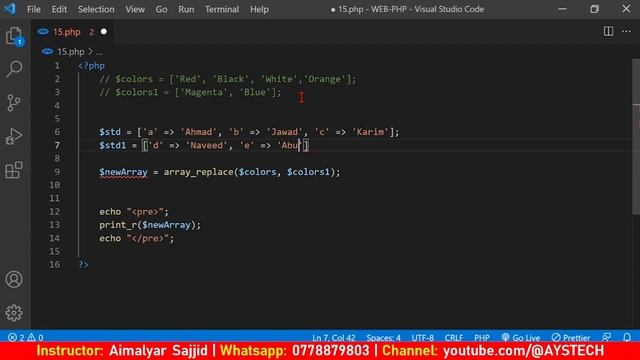Screen dimensions: 640x360
Task: Open the feedback icon in status bar
Action: tap(607, 337)
